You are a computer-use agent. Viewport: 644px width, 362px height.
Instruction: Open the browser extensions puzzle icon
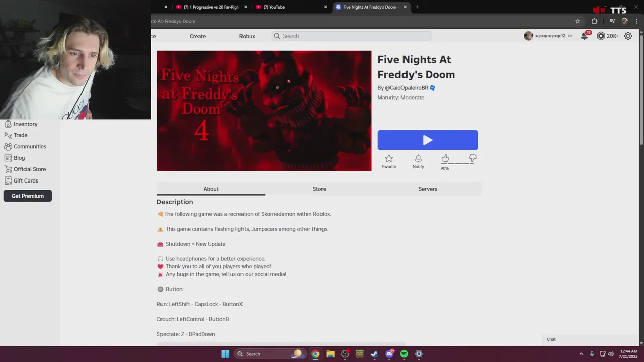click(x=595, y=21)
